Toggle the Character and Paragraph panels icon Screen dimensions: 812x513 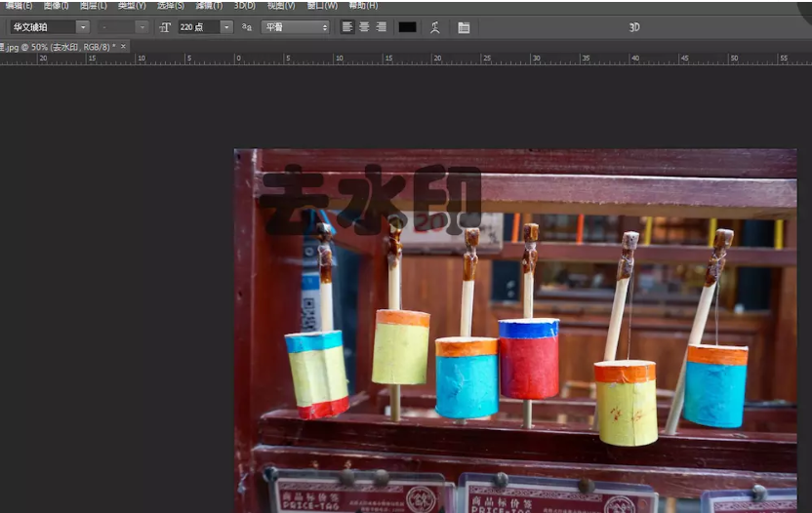(x=464, y=27)
